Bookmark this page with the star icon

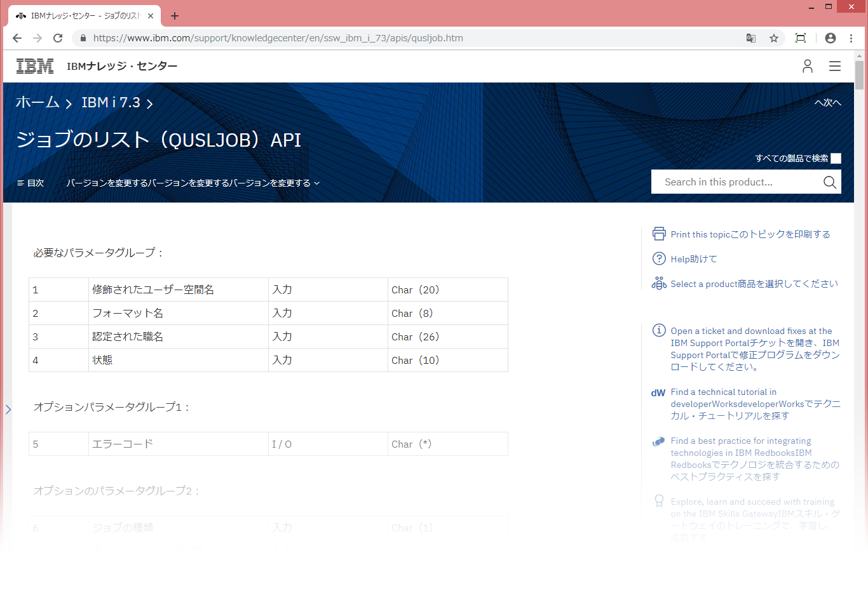pyautogui.click(x=773, y=38)
